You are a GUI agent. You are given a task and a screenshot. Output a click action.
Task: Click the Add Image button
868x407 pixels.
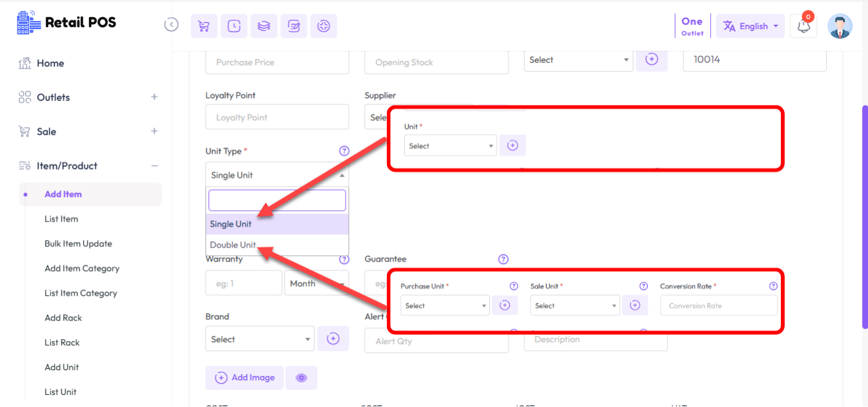(x=245, y=378)
